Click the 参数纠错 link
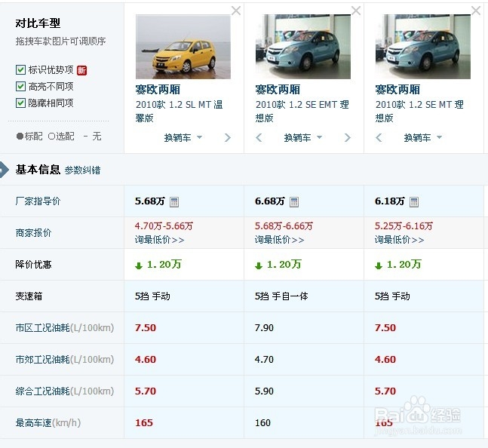Screen dimensions: 488x448 (x=82, y=170)
